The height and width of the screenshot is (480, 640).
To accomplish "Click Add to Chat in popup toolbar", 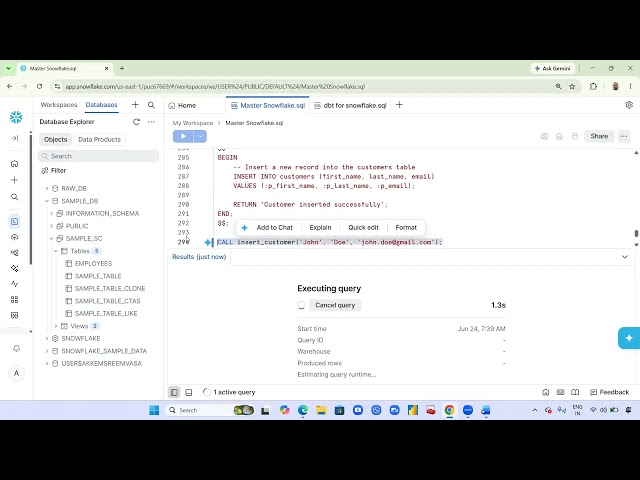I will click(x=274, y=228).
